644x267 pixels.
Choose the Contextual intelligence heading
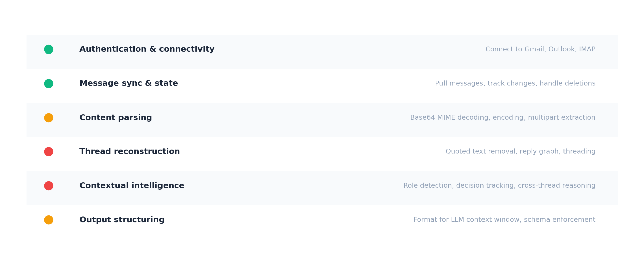pyautogui.click(x=132, y=185)
